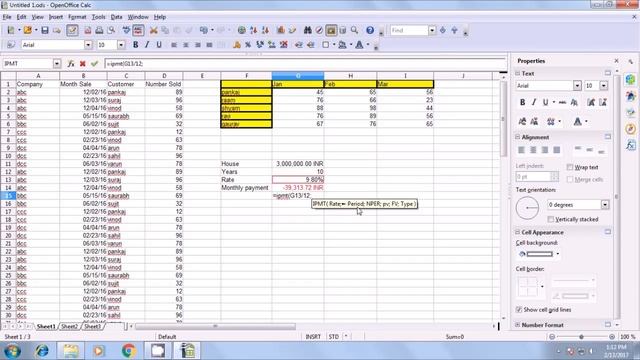Click Bold in Properties sidebar
The width and height of the screenshot is (640, 360).
click(x=522, y=102)
